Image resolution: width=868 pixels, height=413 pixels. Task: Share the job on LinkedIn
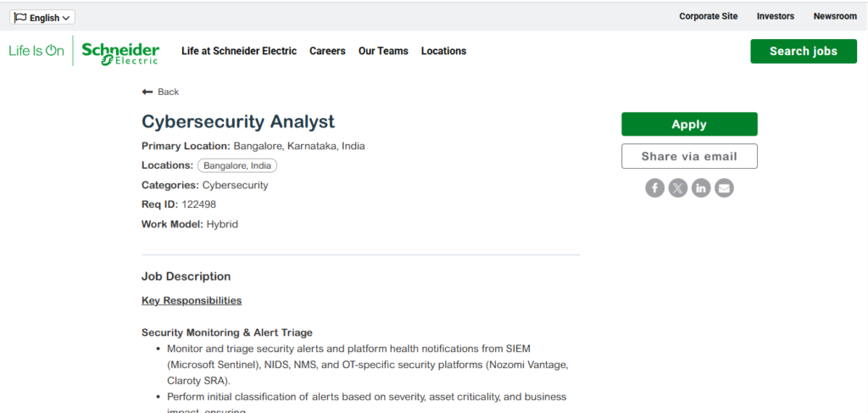tap(701, 188)
